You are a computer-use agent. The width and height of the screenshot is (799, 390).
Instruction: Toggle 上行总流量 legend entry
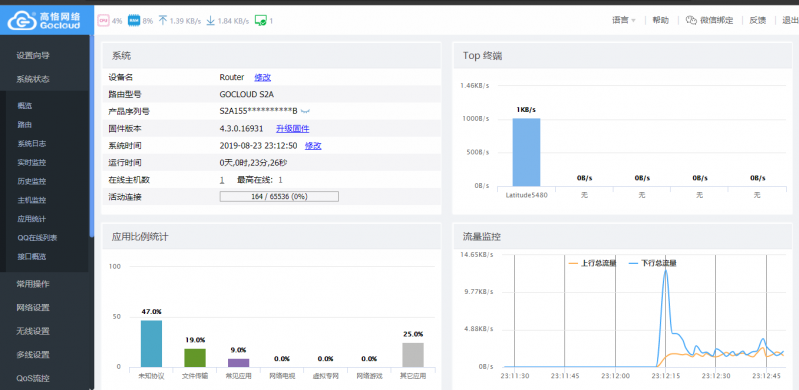592,263
